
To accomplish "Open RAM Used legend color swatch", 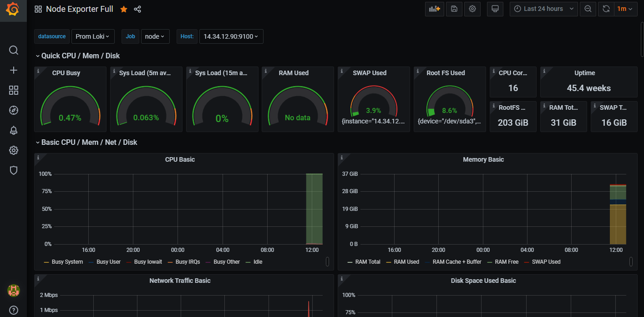I will (x=389, y=262).
